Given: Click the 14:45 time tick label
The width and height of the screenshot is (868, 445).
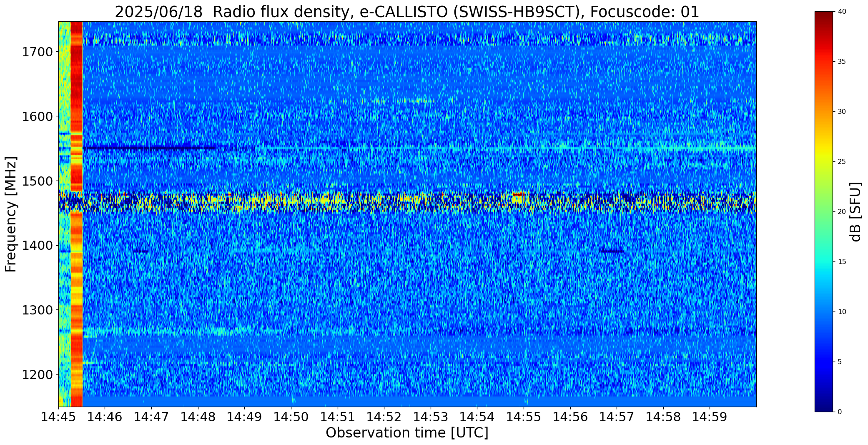Looking at the screenshot, I should point(58,417).
